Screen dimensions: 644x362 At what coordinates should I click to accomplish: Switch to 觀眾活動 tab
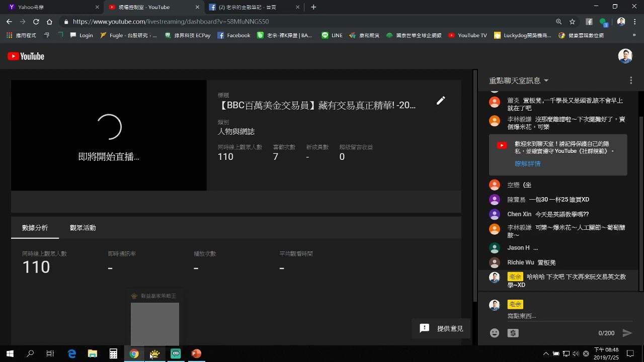point(83,228)
